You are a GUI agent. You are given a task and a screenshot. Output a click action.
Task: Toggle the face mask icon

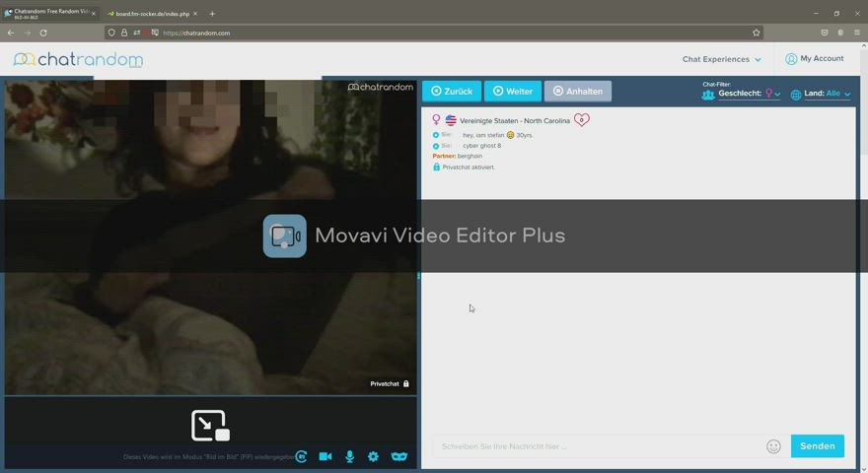pos(399,456)
